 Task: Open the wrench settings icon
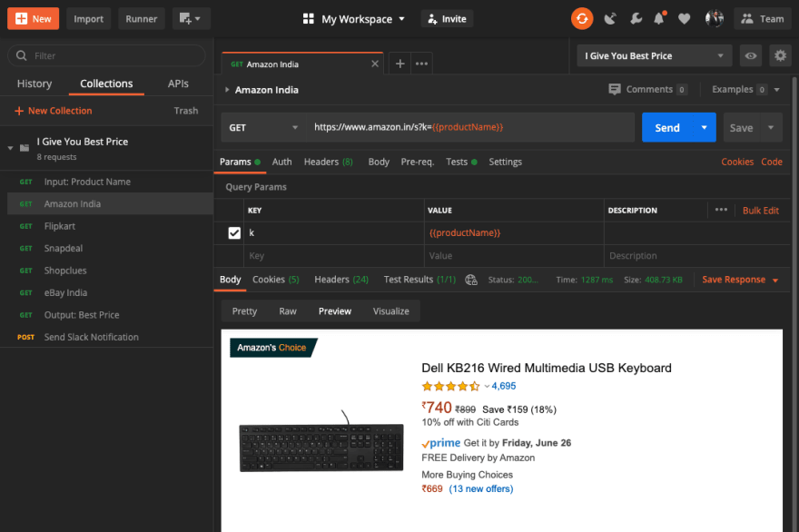636,19
